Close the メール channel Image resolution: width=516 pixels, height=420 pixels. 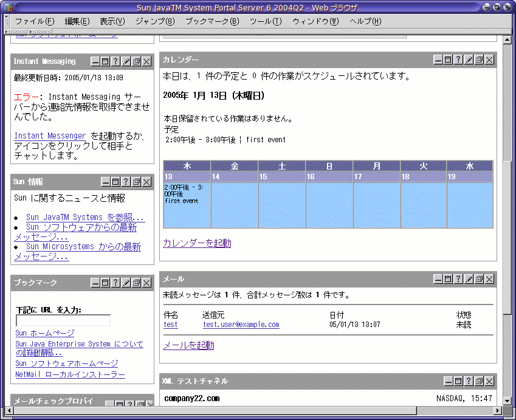point(489,279)
